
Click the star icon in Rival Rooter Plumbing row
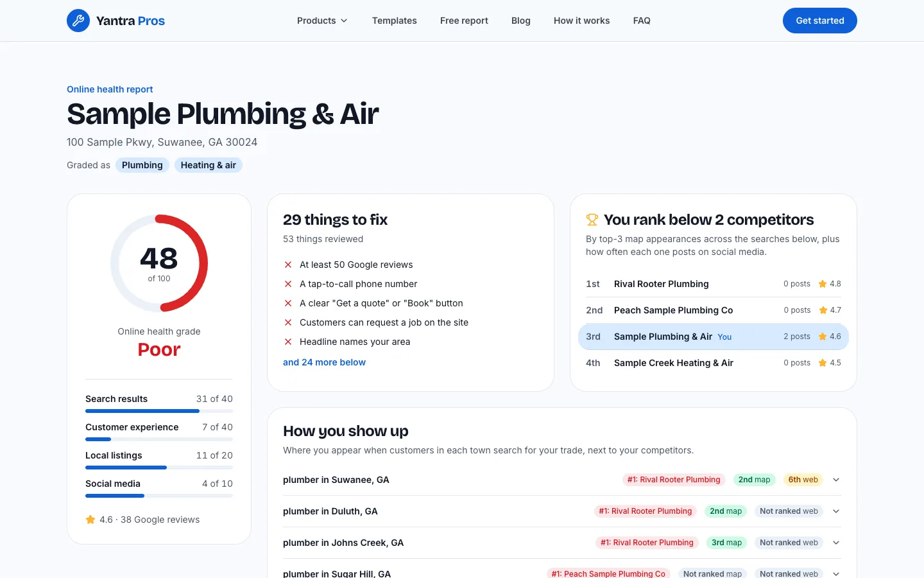click(x=823, y=284)
